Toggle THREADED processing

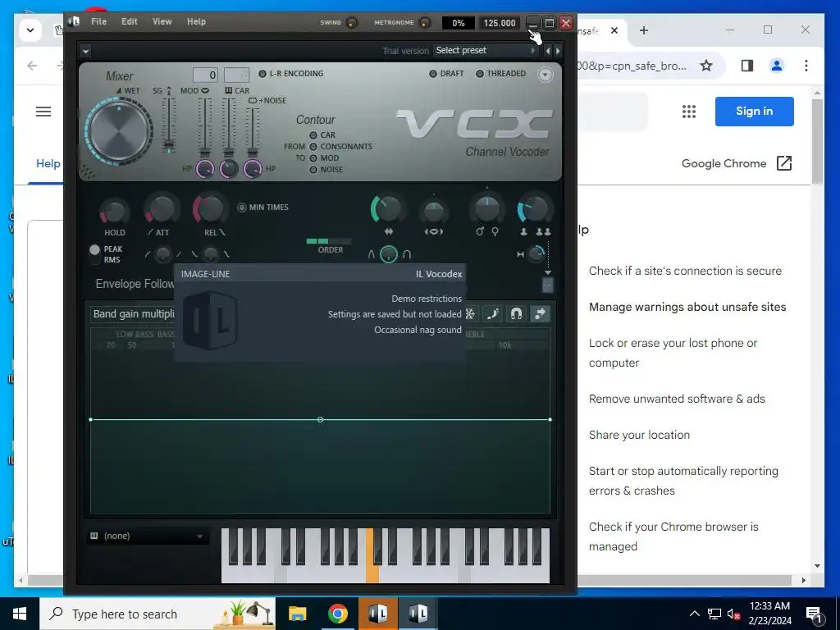point(501,73)
